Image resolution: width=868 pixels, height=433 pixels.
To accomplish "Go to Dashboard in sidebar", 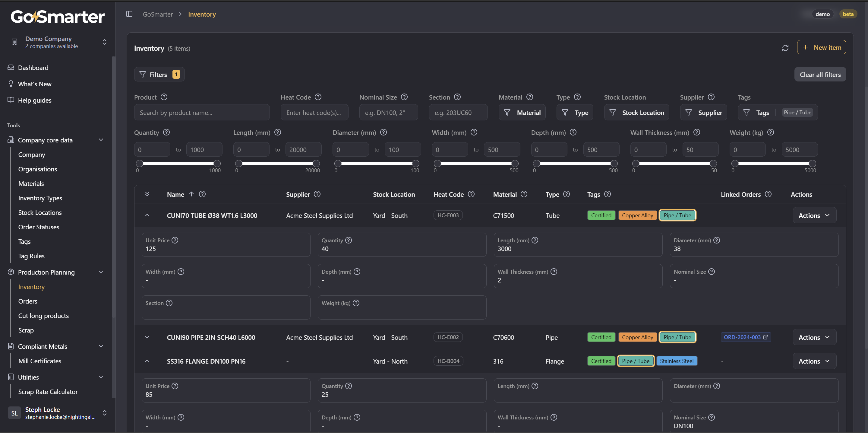I will [33, 68].
